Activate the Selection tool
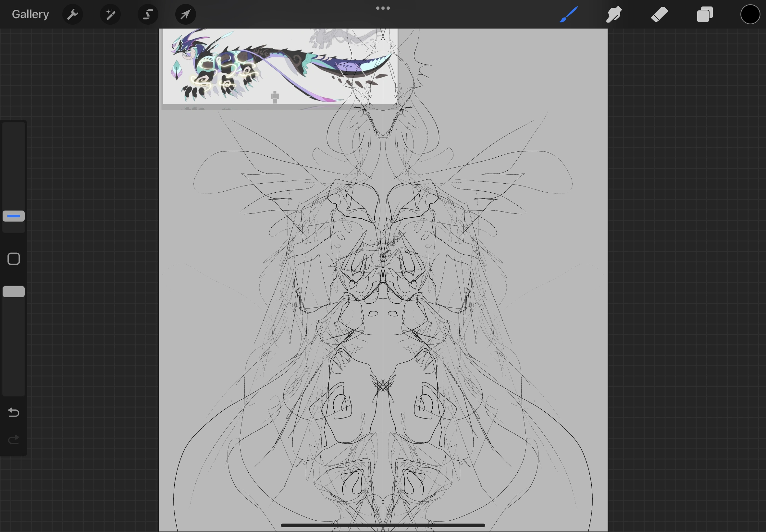Image resolution: width=766 pixels, height=532 pixels. (x=148, y=14)
